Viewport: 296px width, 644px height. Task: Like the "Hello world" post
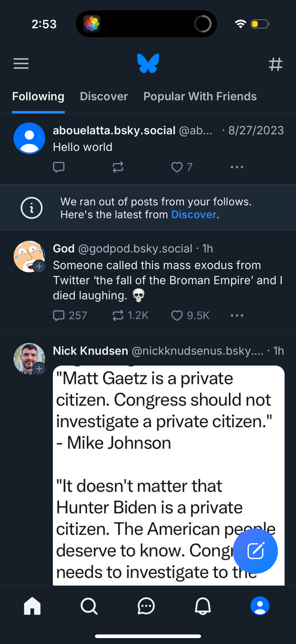[x=177, y=167]
